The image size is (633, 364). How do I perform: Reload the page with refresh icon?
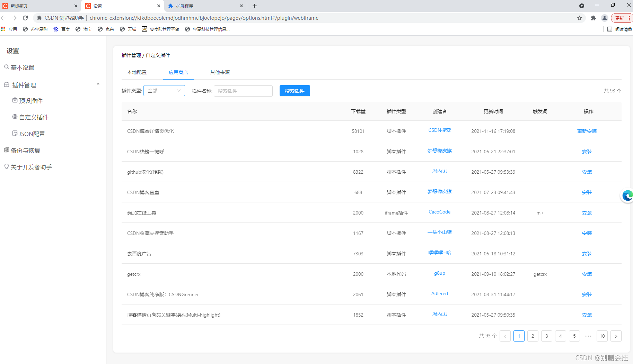tap(25, 18)
